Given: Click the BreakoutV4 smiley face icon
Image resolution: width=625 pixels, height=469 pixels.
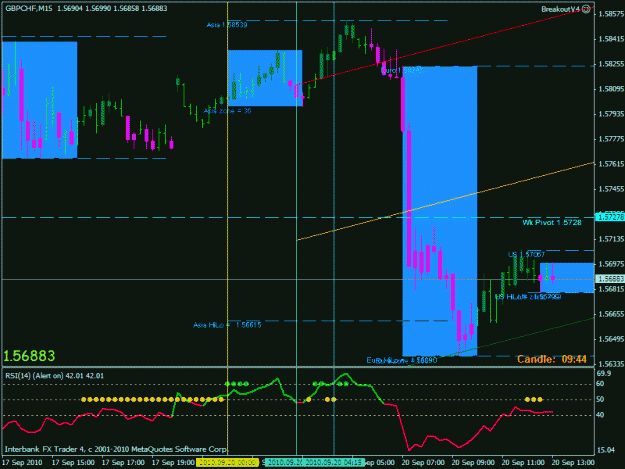Looking at the screenshot, I should (586, 9).
